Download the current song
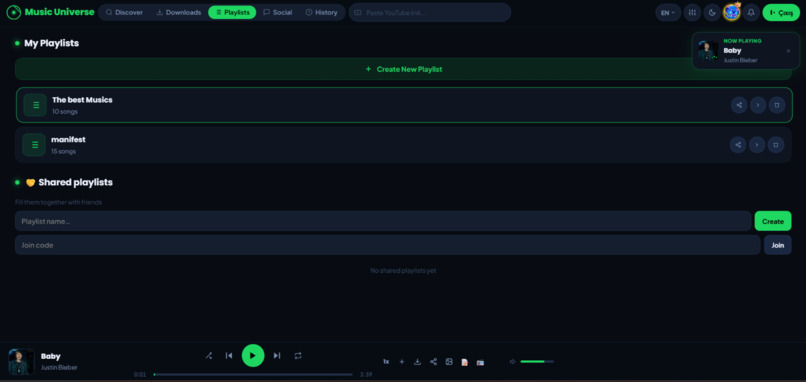The image size is (806, 382). point(417,362)
